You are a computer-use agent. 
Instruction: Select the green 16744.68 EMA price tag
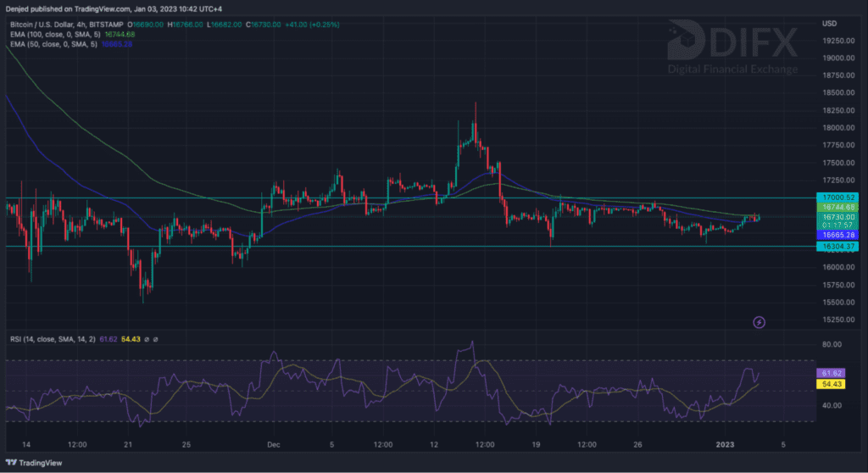[837, 207]
